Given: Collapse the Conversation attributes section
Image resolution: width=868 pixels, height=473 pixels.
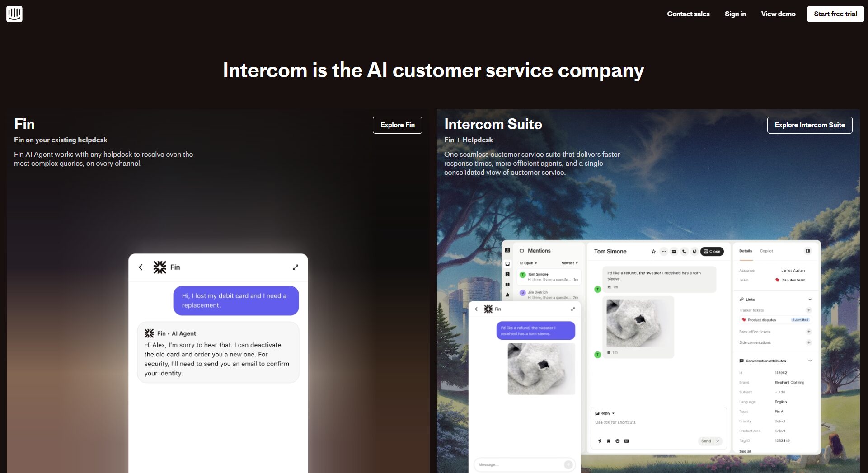Looking at the screenshot, I should coord(810,361).
